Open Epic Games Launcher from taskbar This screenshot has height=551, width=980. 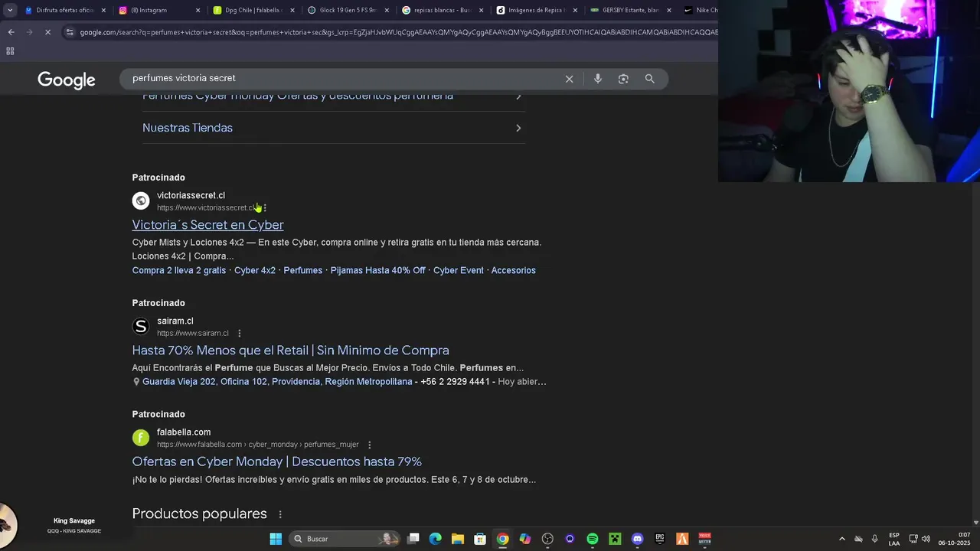tap(659, 539)
